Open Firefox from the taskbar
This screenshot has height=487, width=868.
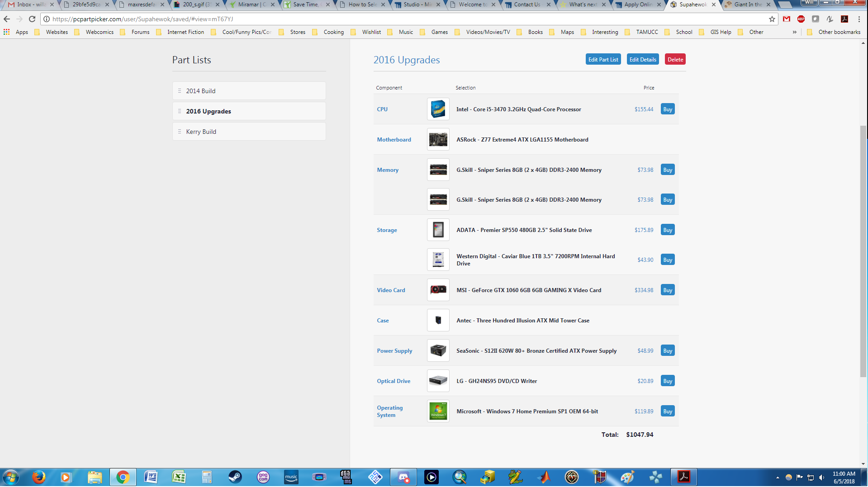(x=39, y=477)
